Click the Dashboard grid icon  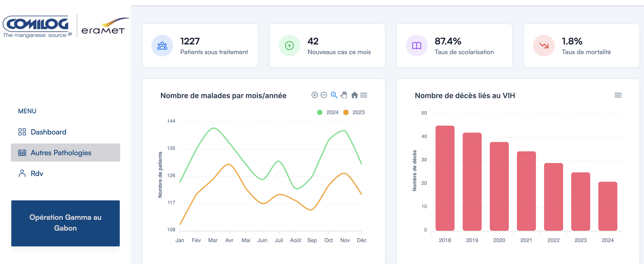click(x=22, y=132)
